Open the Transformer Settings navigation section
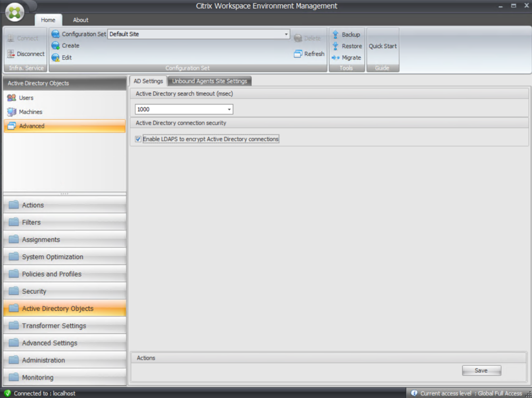532x398 pixels. coord(64,325)
